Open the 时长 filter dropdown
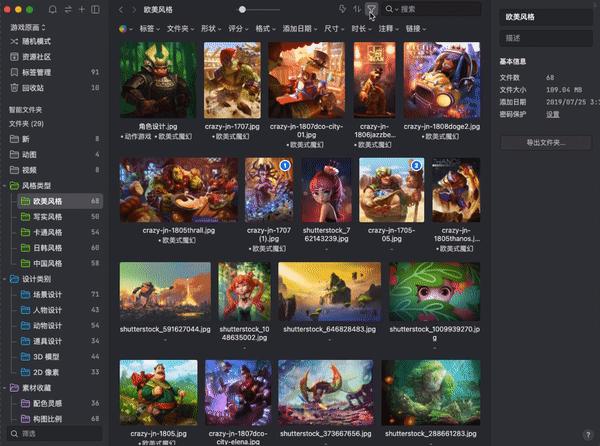600x446 pixels. click(x=361, y=29)
